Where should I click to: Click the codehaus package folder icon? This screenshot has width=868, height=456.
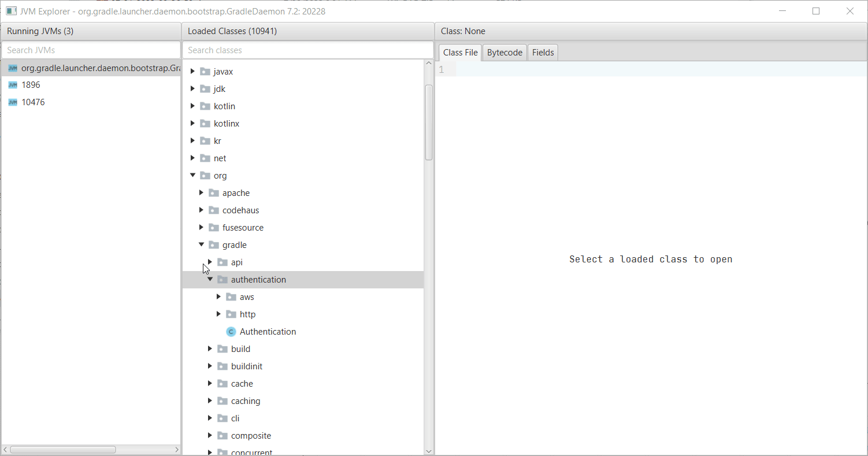coord(213,210)
